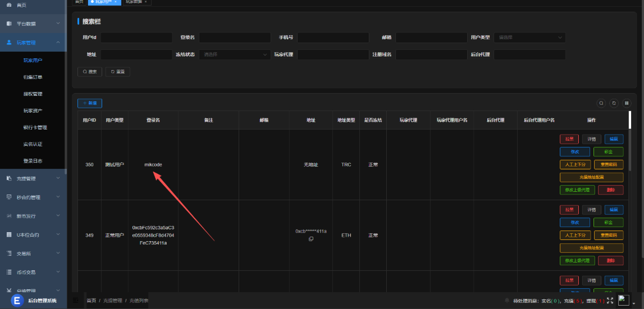The width and height of the screenshot is (644, 309).
Task: Click the 搜索 button
Action: coord(90,72)
